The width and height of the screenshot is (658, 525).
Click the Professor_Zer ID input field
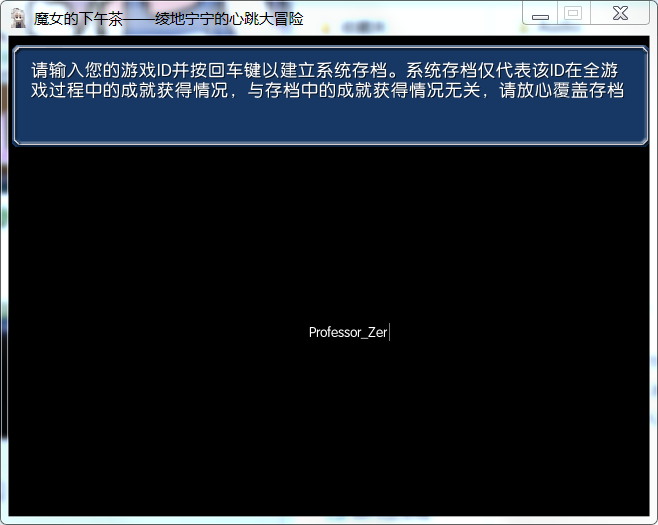click(349, 332)
